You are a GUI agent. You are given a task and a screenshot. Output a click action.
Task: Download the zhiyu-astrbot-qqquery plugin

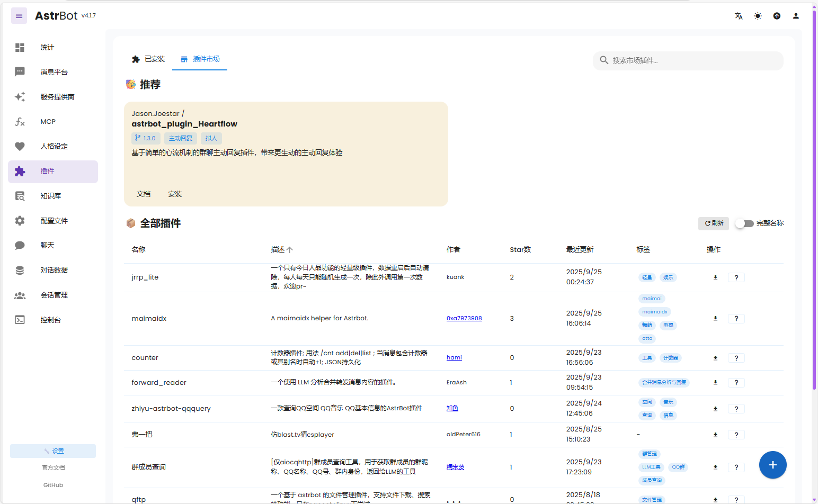[x=715, y=409]
